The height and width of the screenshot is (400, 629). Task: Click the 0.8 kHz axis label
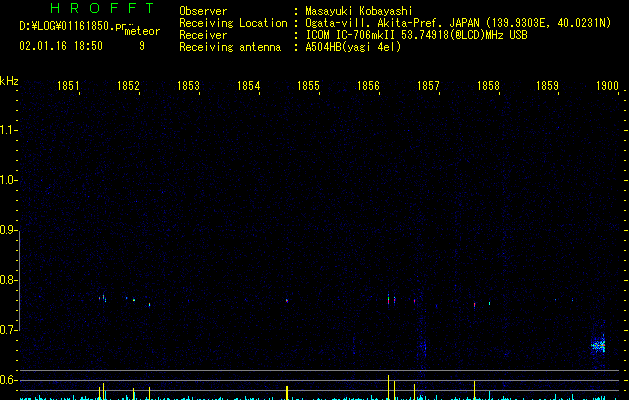(8, 280)
